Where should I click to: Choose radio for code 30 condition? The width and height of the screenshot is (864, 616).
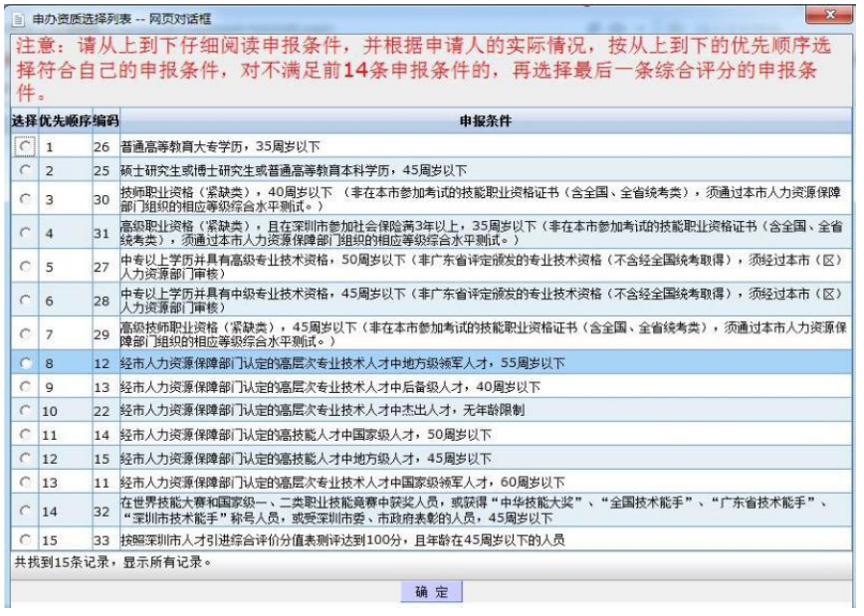[25, 198]
